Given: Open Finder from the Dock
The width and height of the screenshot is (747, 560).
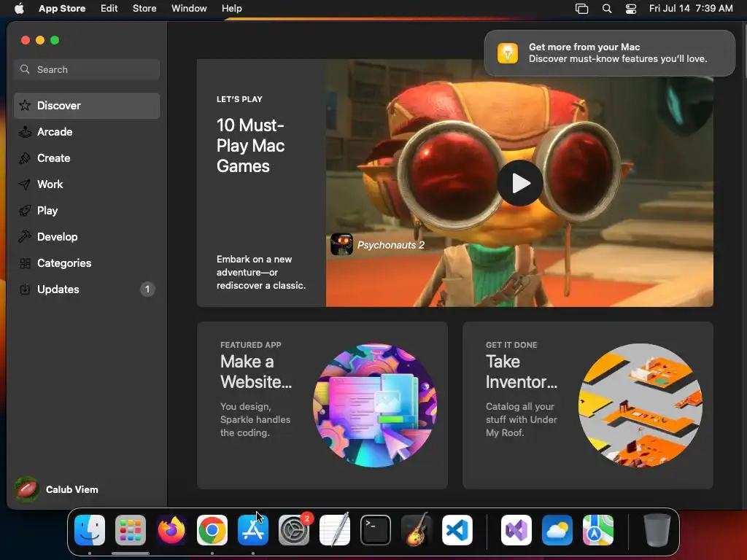Looking at the screenshot, I should [90, 530].
